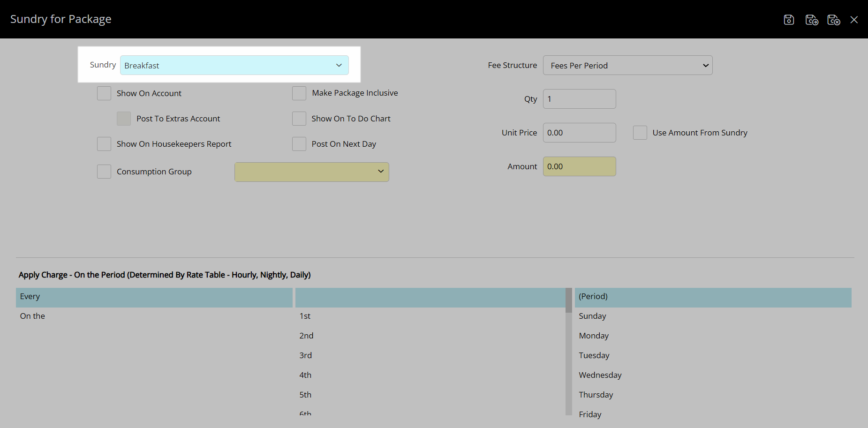Toggle Show On To Do Chart
868x428 pixels.
(299, 119)
